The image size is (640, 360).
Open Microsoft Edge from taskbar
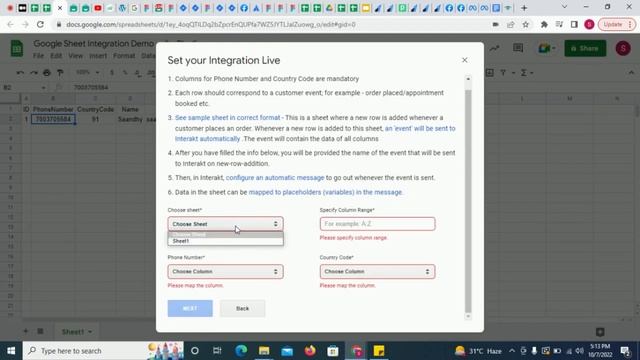click(241, 351)
